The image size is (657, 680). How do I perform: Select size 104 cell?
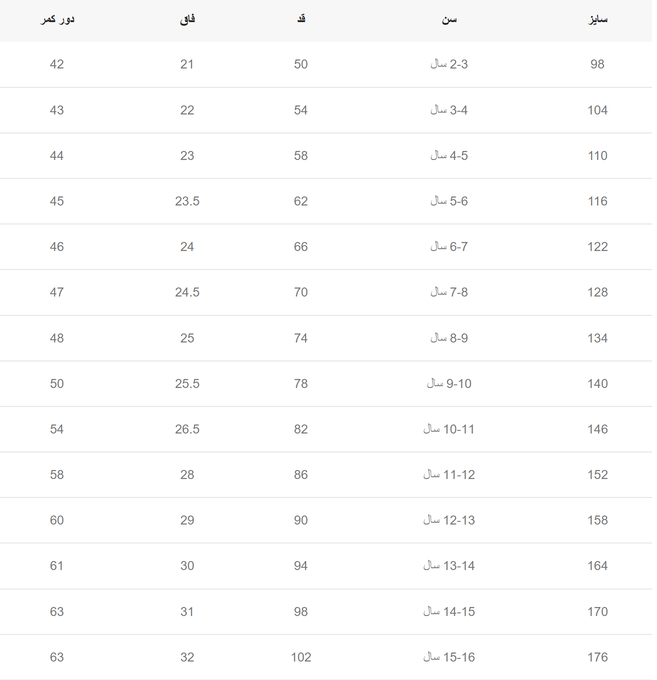[597, 110]
